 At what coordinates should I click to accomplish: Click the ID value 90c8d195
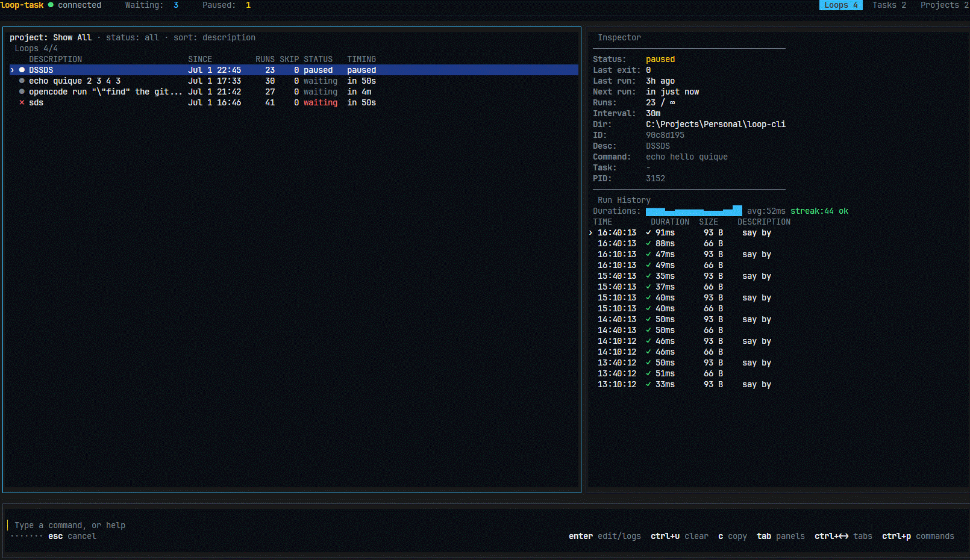click(x=665, y=135)
